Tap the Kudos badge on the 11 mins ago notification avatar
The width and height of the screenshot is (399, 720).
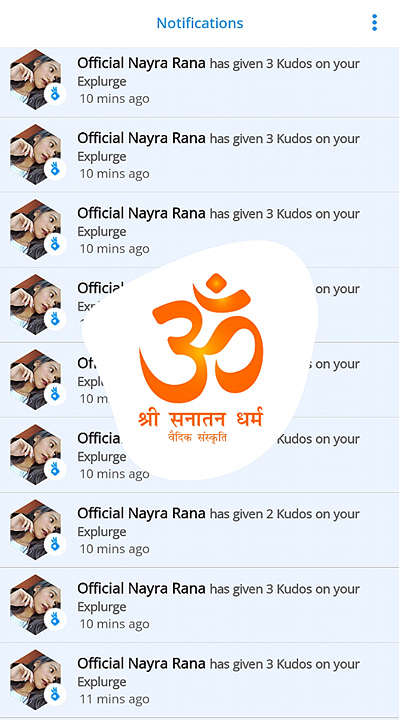coord(55,694)
